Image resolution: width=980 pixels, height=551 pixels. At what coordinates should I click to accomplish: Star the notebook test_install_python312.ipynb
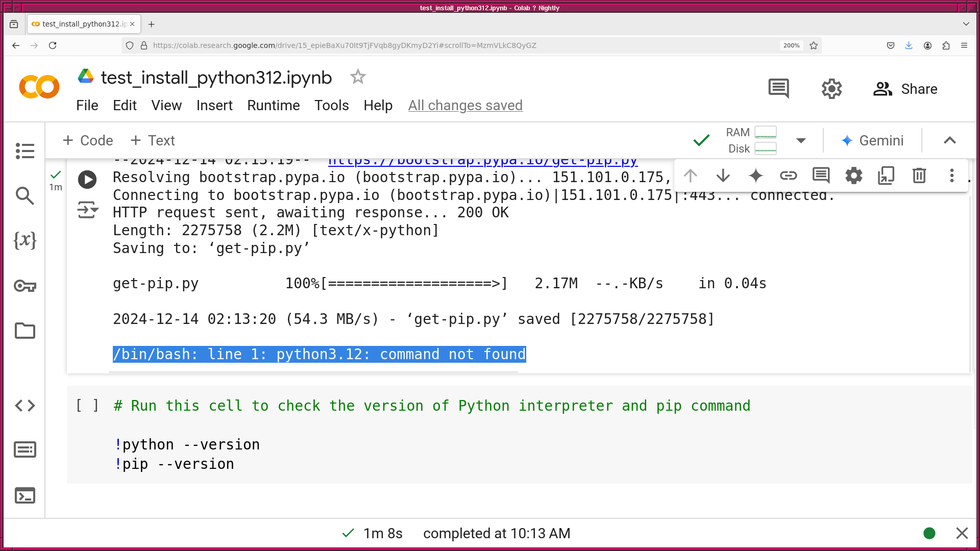[x=358, y=77]
